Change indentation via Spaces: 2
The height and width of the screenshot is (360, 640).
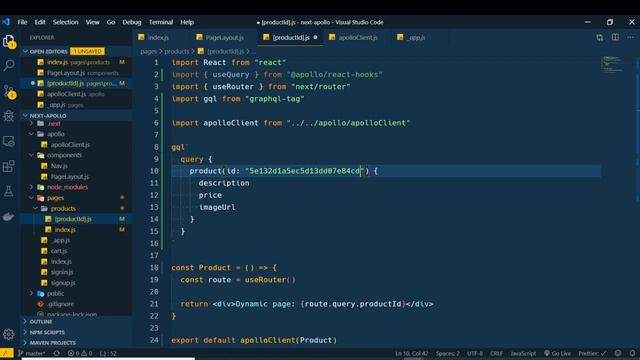click(x=447, y=353)
